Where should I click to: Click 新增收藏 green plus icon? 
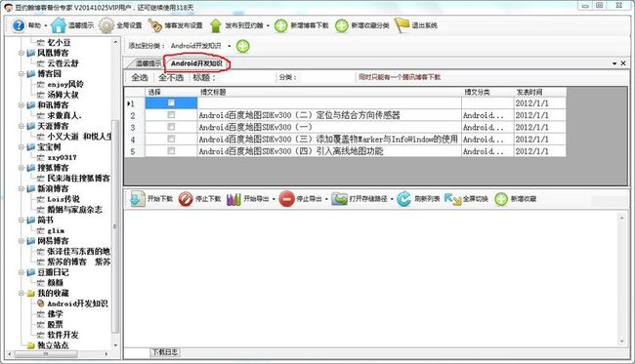[x=501, y=199]
